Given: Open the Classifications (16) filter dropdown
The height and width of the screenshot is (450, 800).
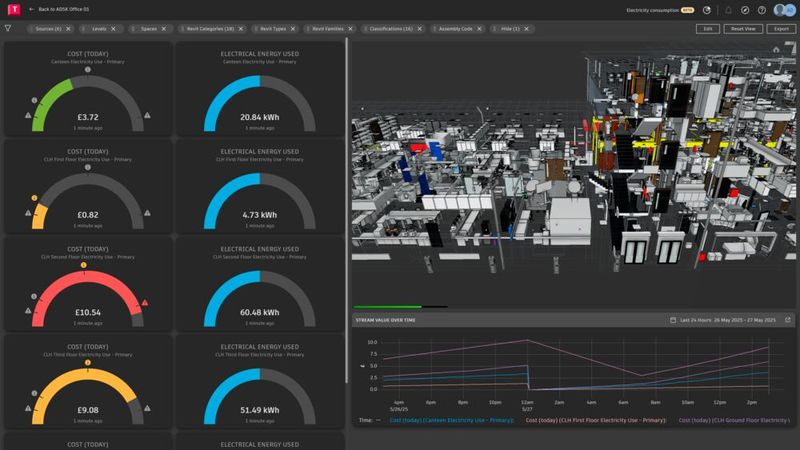Looking at the screenshot, I should tap(391, 29).
